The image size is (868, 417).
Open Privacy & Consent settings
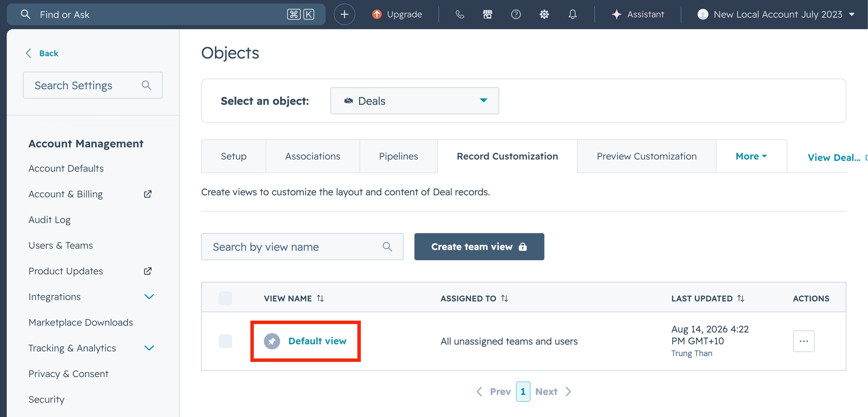point(68,374)
